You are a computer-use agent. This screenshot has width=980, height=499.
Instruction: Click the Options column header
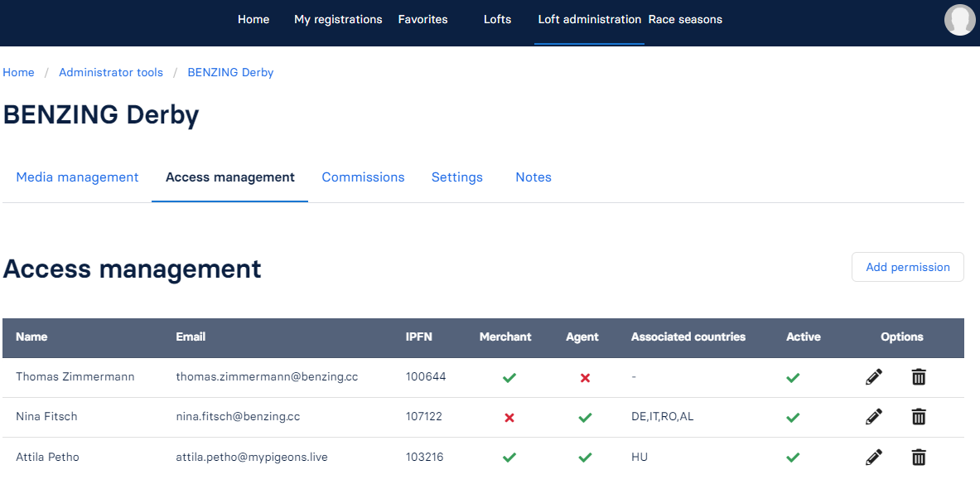click(902, 337)
